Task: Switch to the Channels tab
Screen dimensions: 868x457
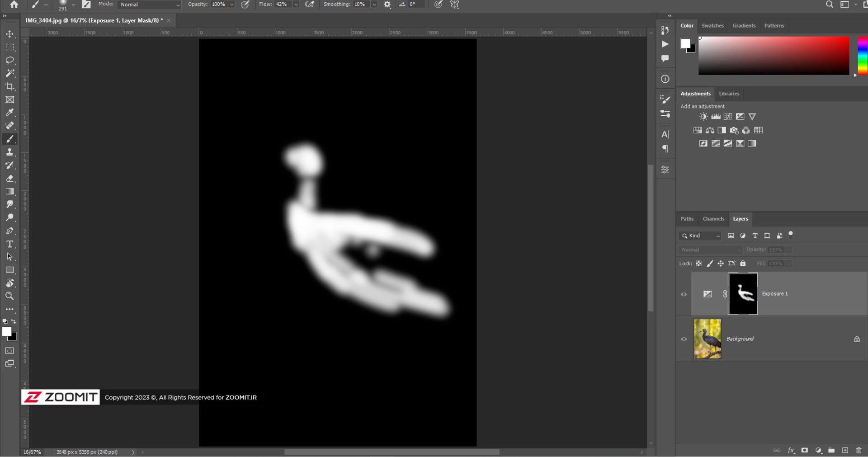Action: pos(713,219)
